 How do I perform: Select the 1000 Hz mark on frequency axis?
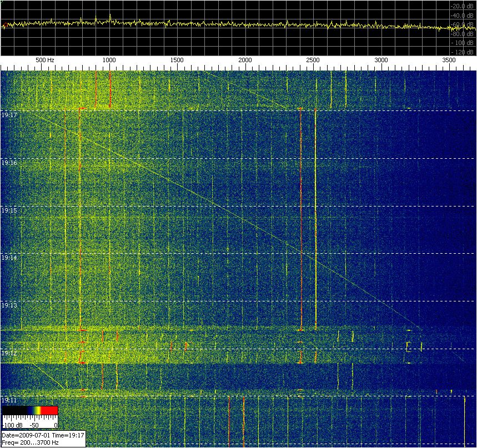coord(109,60)
